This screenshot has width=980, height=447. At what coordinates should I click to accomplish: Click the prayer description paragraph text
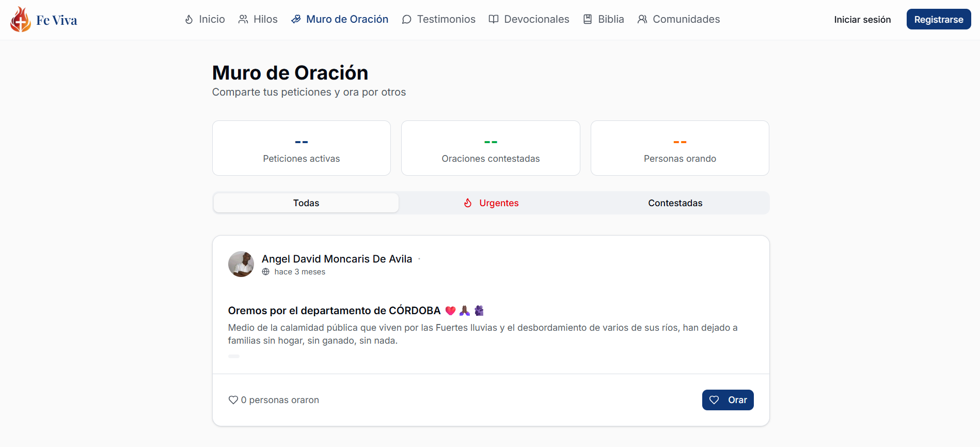pyautogui.click(x=483, y=334)
